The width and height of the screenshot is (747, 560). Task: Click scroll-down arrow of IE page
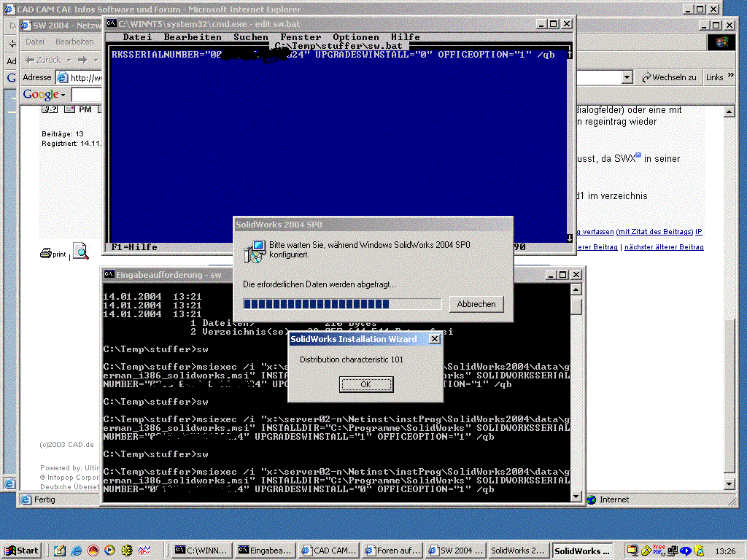tap(729, 484)
